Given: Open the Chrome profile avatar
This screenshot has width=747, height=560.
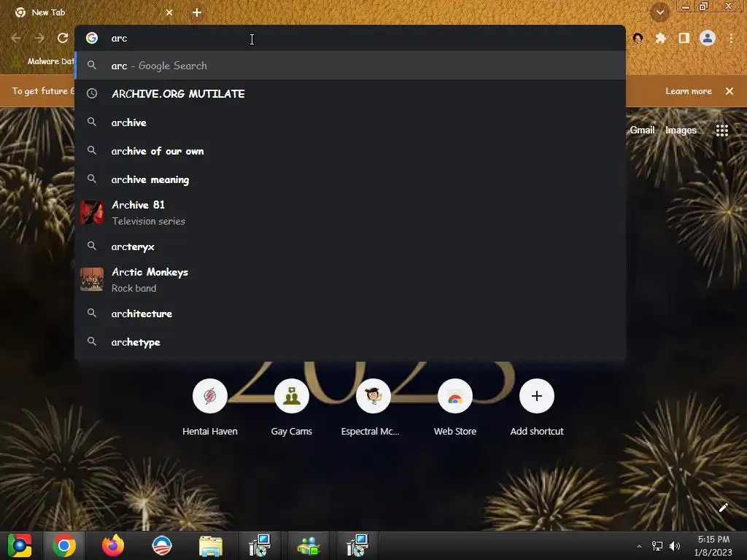Looking at the screenshot, I should tap(708, 38).
